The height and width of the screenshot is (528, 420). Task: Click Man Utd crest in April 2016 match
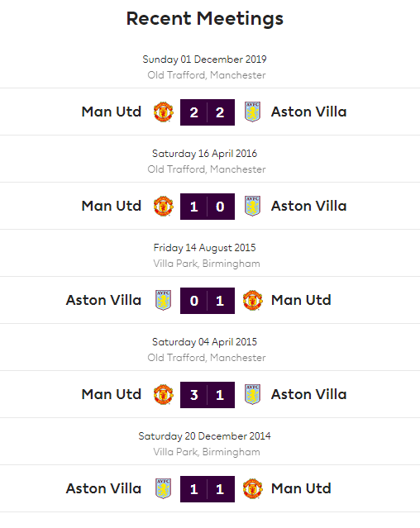click(164, 207)
